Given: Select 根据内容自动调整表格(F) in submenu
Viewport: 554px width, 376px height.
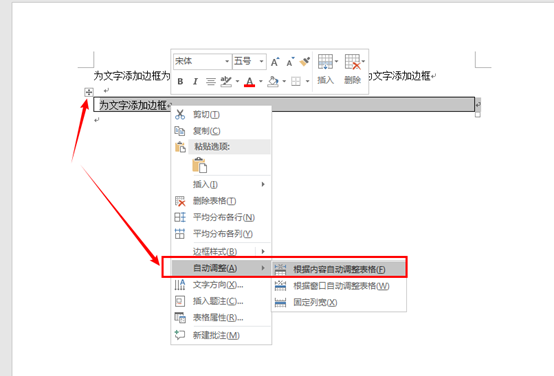Looking at the screenshot, I should tap(339, 270).
